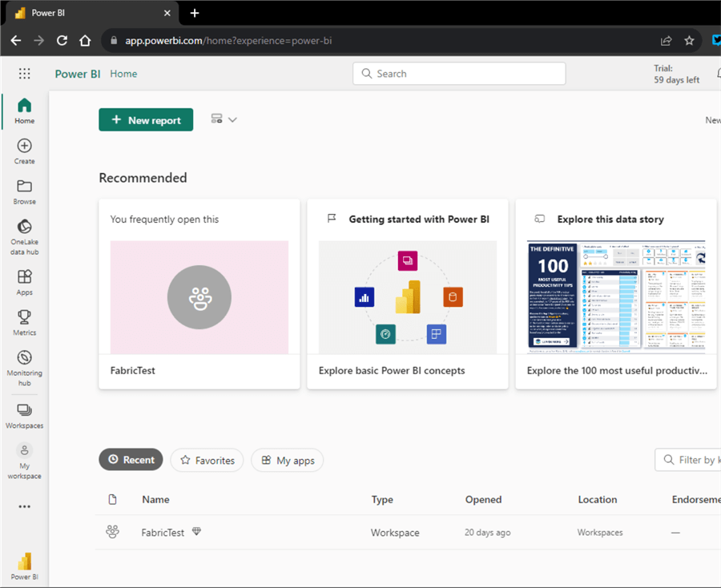Reload the page
721x588 pixels.
pos(62,41)
